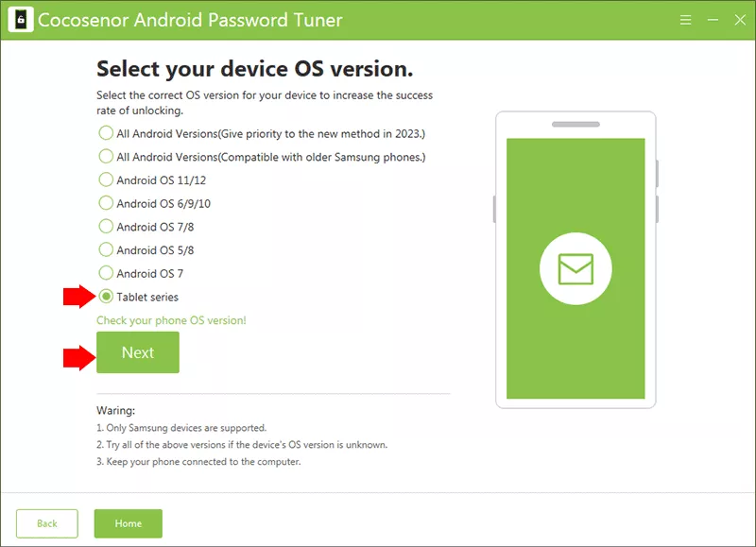This screenshot has width=756, height=547.
Task: Return to Home screen button
Action: pos(129,523)
